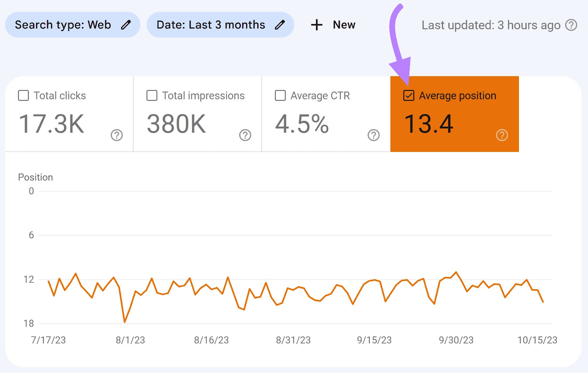This screenshot has height=373, width=588.
Task: Click the plus icon to add filter
Action: [316, 25]
